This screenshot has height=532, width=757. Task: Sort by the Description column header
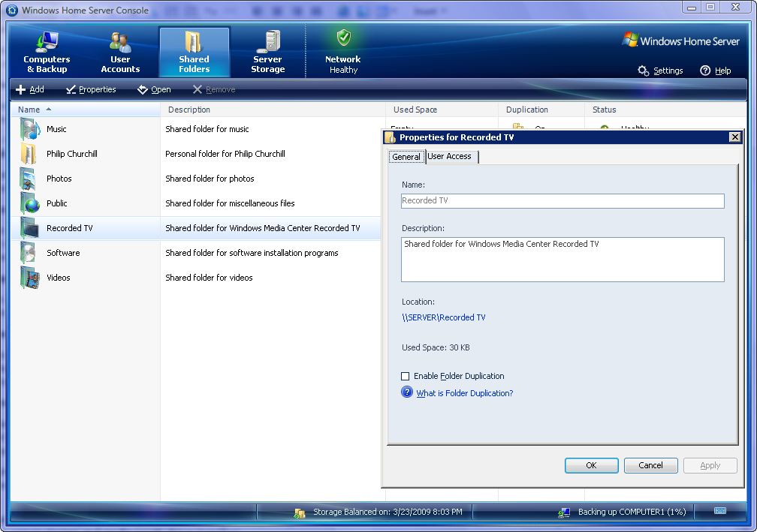(x=273, y=110)
